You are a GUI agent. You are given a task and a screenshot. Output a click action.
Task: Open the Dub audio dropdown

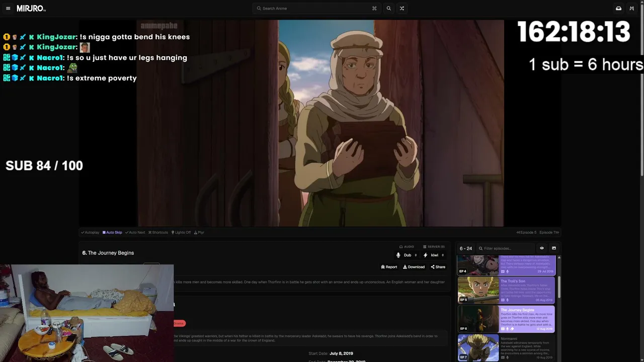tap(407, 255)
